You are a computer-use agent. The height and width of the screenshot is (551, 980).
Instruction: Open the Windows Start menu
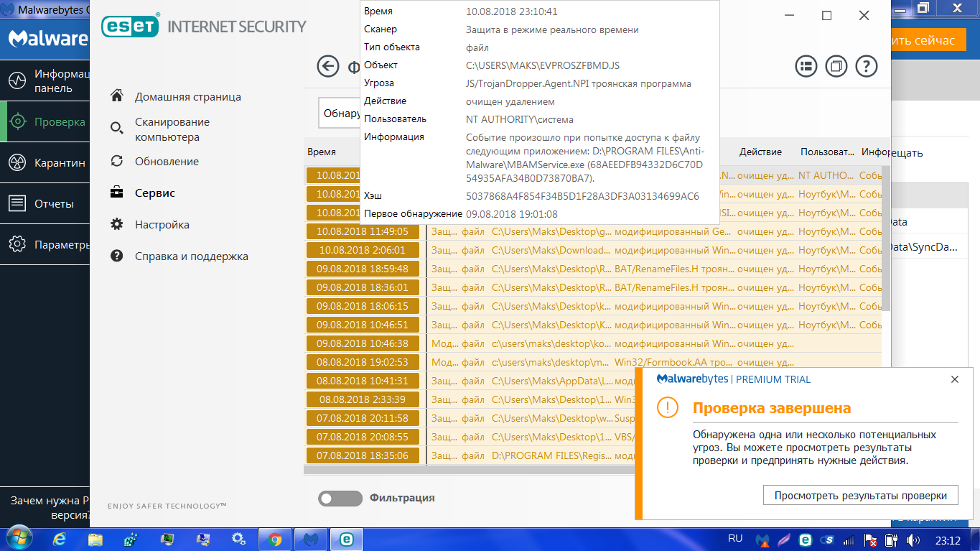19,538
